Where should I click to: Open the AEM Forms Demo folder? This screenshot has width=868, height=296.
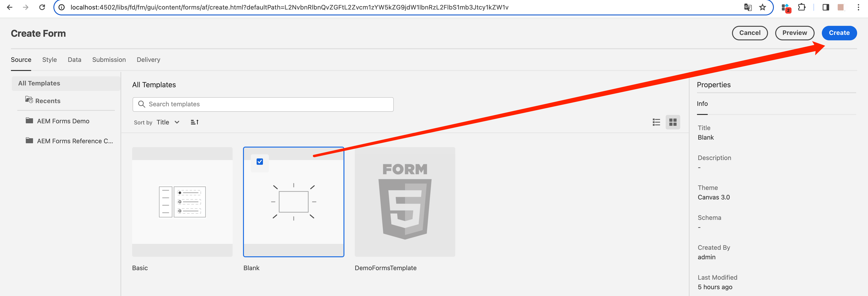coord(63,121)
